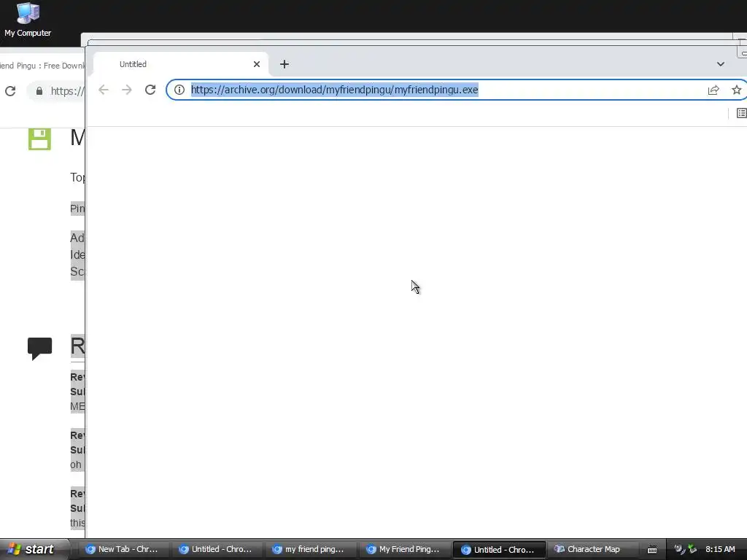Viewport: 747px width, 560px height.
Task: Reload the Untitled tab page
Action: tap(150, 90)
